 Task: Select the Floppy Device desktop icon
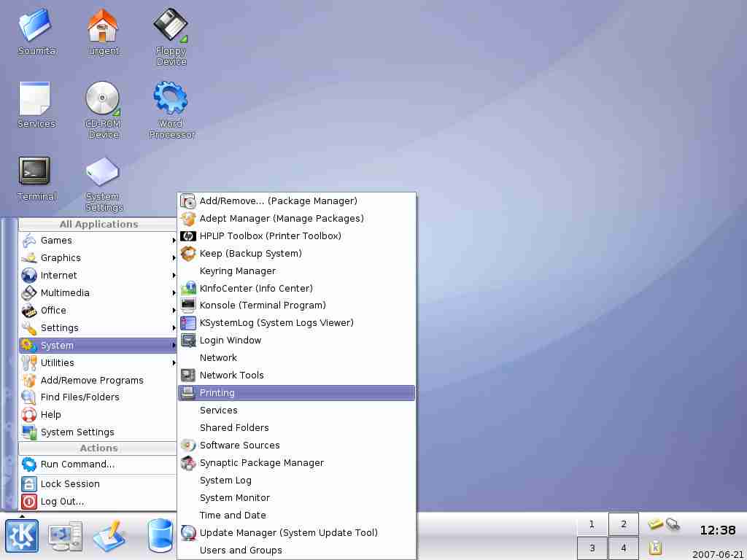171,36
